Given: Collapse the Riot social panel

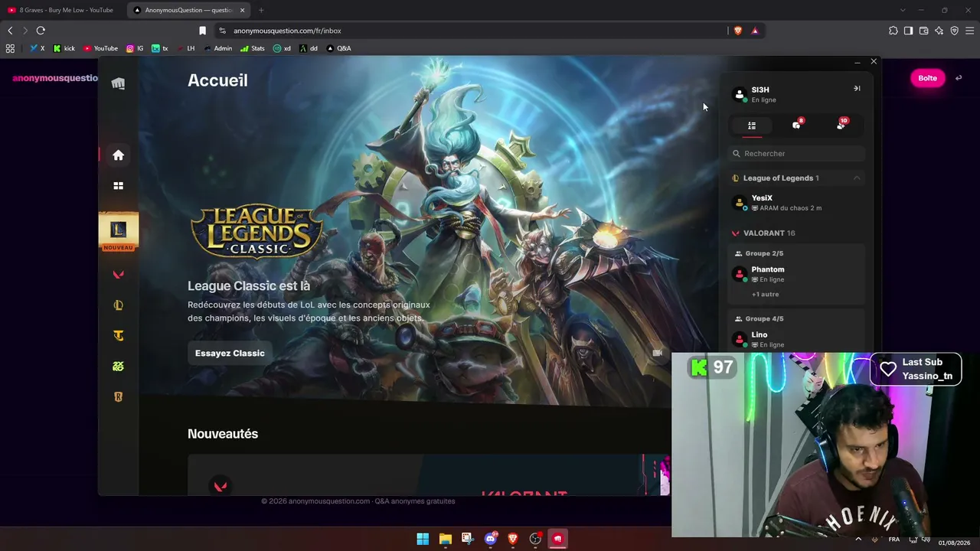Looking at the screenshot, I should [x=857, y=89].
